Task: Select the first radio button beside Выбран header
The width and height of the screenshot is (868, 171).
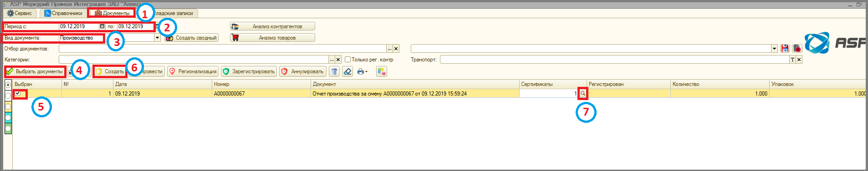Action: pyautogui.click(x=8, y=85)
